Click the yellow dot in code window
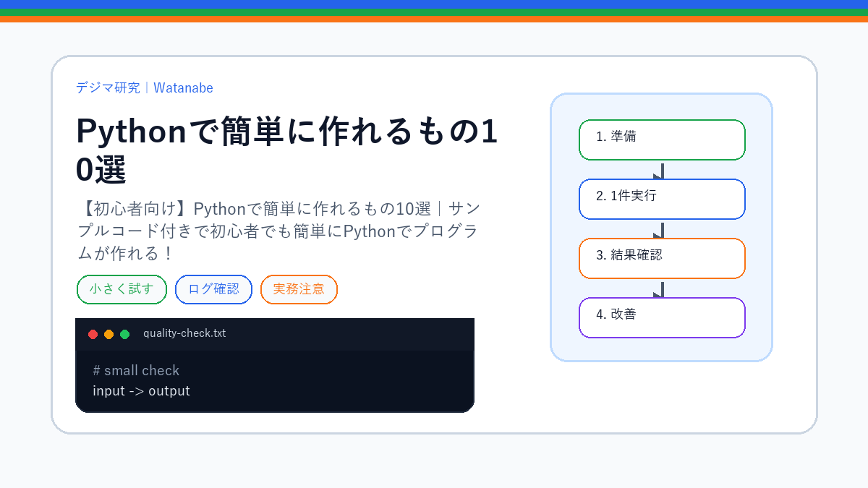The height and width of the screenshot is (488, 868). 109,334
